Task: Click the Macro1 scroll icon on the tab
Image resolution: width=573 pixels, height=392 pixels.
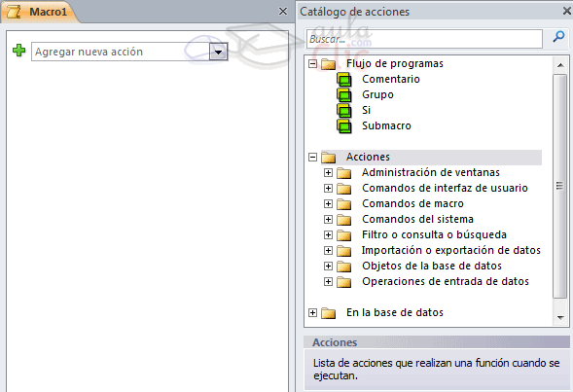Action: (x=15, y=12)
